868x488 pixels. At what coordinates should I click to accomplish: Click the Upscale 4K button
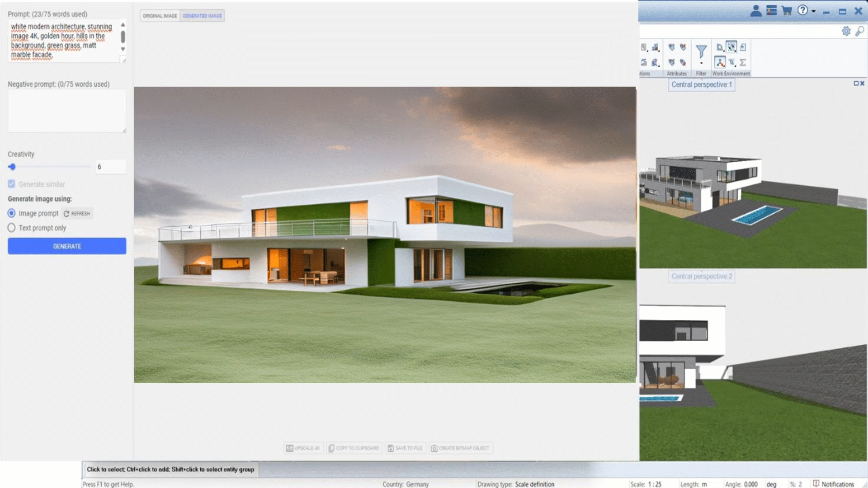pos(303,448)
